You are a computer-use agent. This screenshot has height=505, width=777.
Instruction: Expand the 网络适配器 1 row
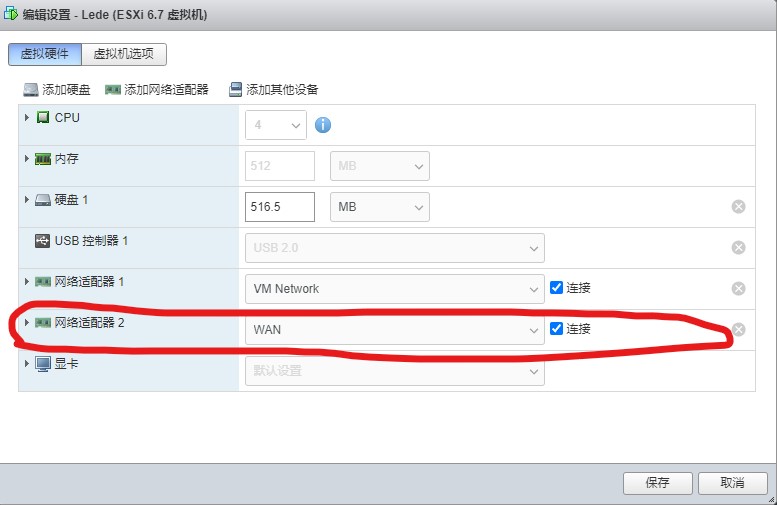tap(27, 281)
